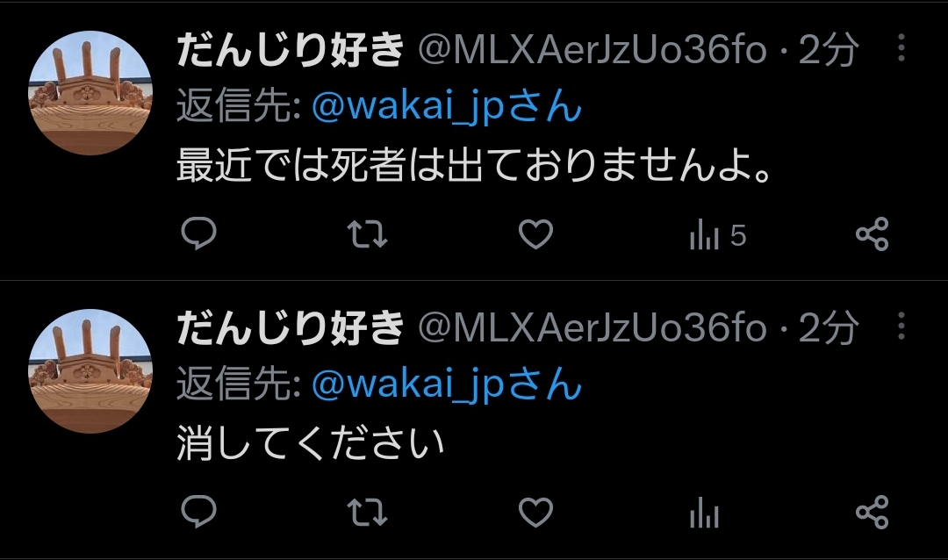Open the 2分 timestamp of first tweet
The image size is (948, 560).
tap(828, 49)
